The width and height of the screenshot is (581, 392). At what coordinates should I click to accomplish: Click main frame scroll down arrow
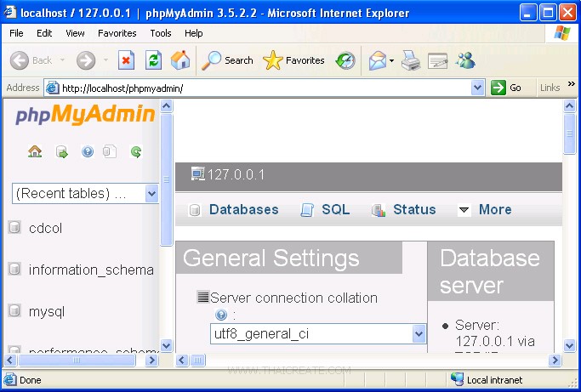[569, 346]
